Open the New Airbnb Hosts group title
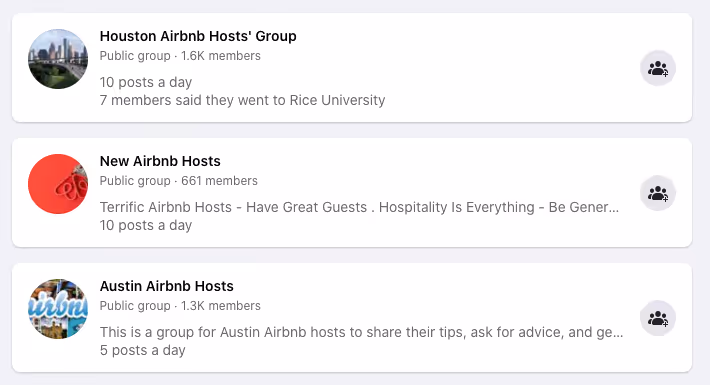 coord(160,161)
